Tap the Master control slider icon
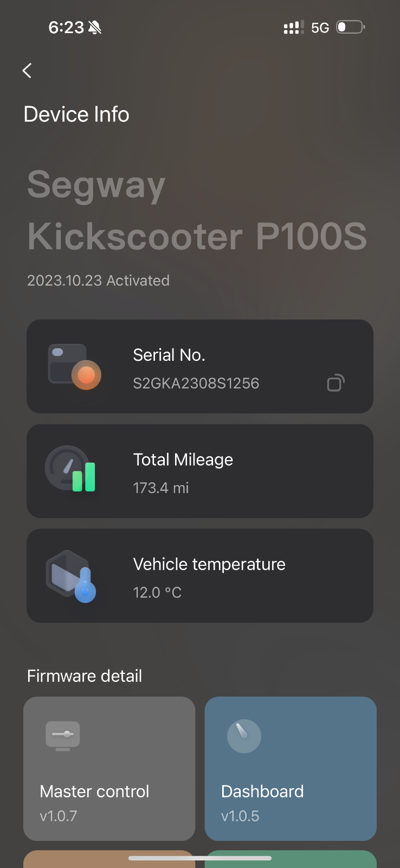This screenshot has height=868, width=400. click(63, 735)
